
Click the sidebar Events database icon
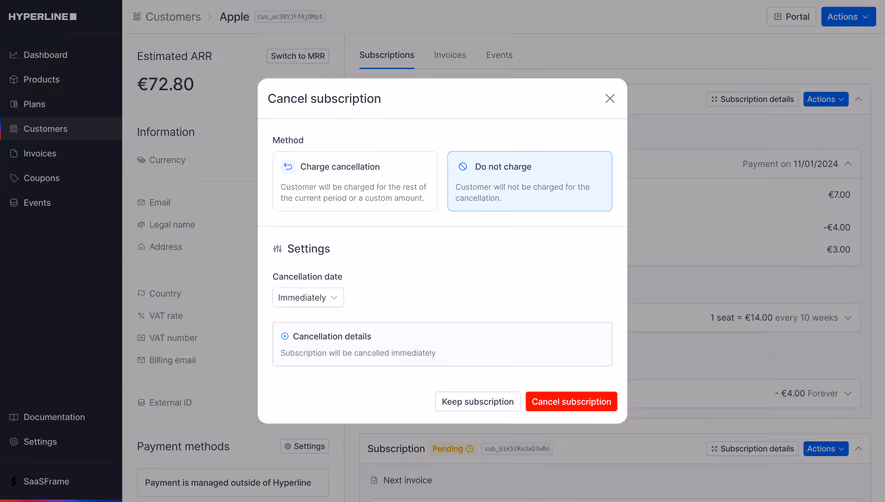tap(14, 203)
